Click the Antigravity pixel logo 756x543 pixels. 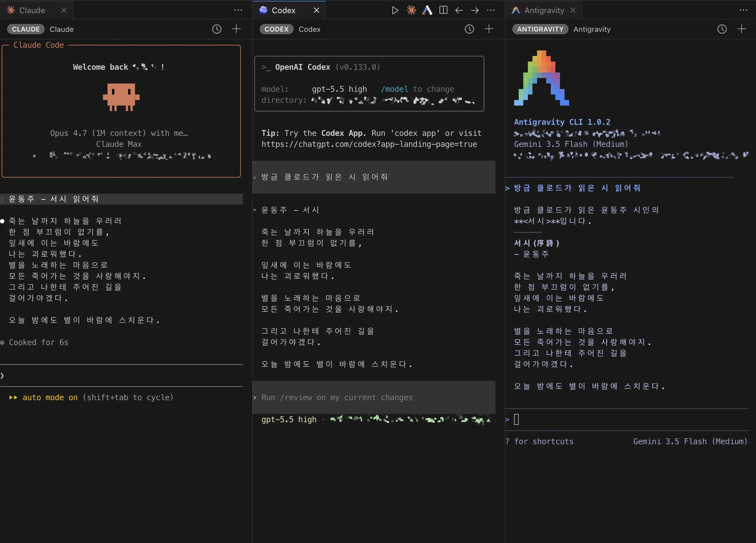click(541, 78)
